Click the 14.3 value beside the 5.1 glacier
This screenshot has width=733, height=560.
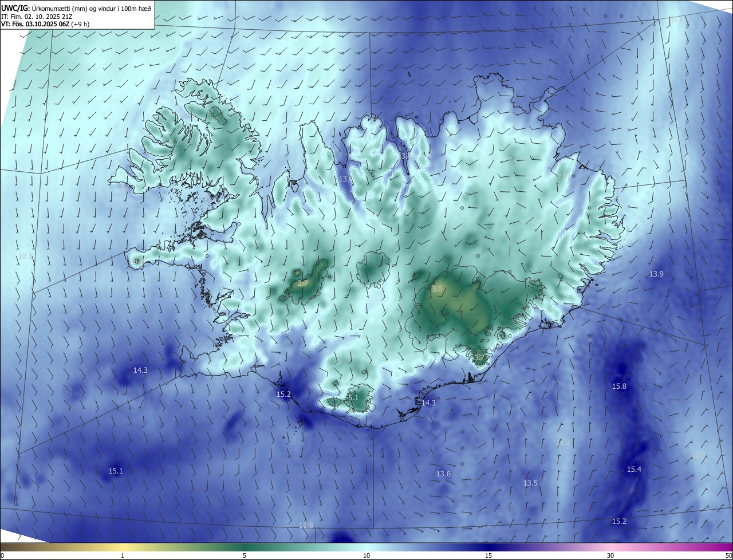coord(428,403)
